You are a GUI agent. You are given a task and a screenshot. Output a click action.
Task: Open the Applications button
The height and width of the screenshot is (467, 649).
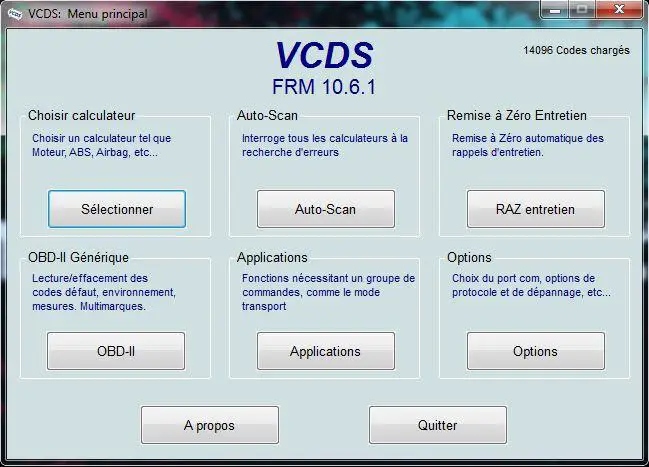tap(326, 351)
